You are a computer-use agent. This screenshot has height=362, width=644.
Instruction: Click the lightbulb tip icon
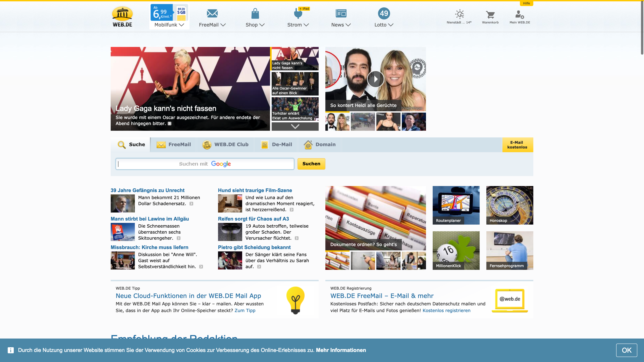click(x=295, y=300)
